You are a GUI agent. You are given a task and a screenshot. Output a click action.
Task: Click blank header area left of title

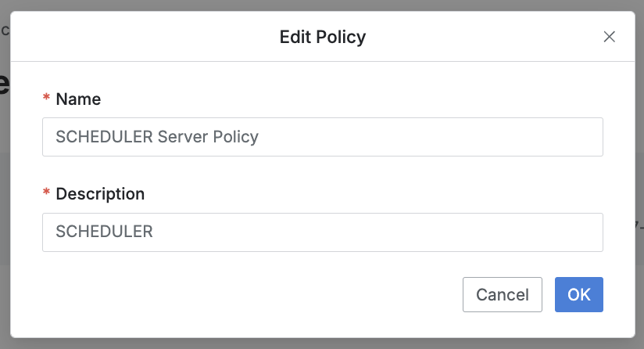[141, 37]
